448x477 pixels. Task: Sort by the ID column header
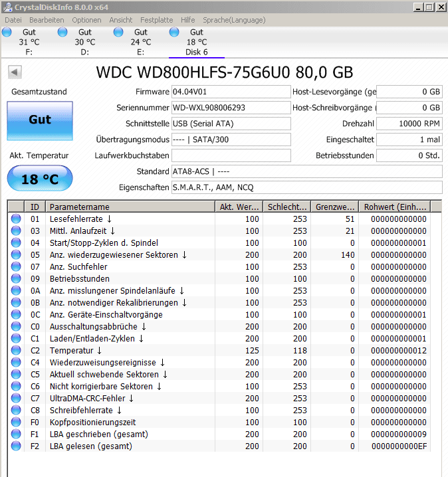pos(35,207)
